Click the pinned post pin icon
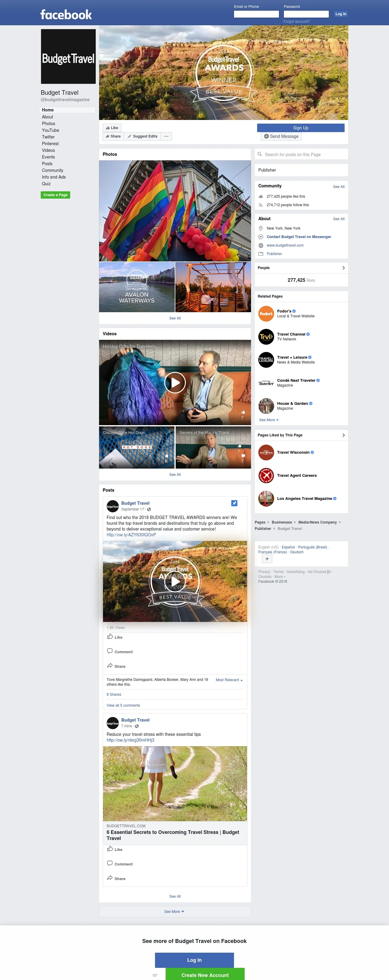This screenshot has height=980, width=389. click(x=235, y=503)
